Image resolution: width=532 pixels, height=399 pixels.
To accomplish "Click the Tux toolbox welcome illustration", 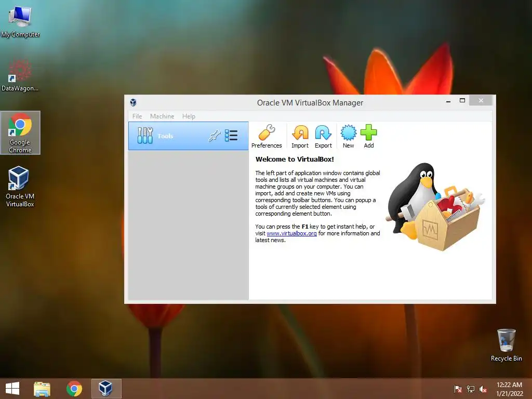I will coord(436,207).
